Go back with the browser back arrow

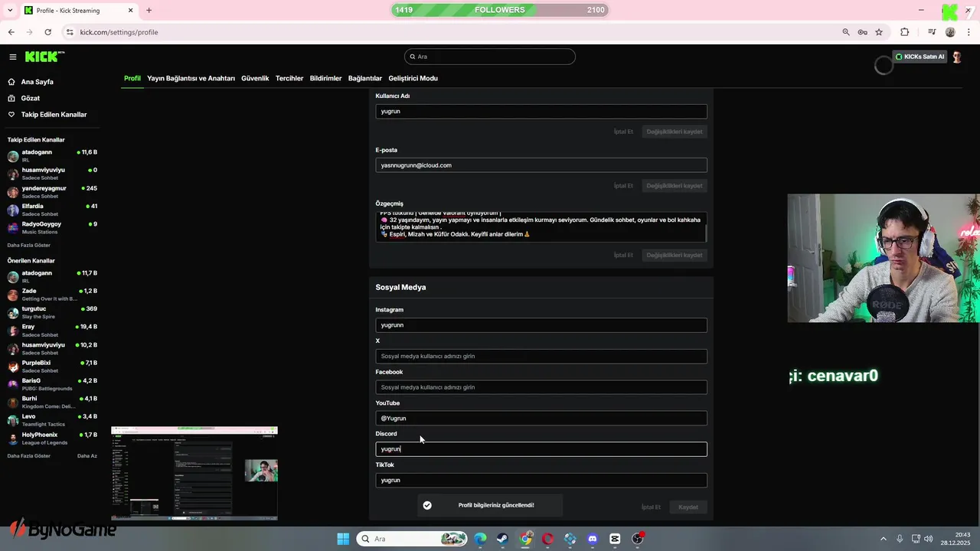(11, 32)
